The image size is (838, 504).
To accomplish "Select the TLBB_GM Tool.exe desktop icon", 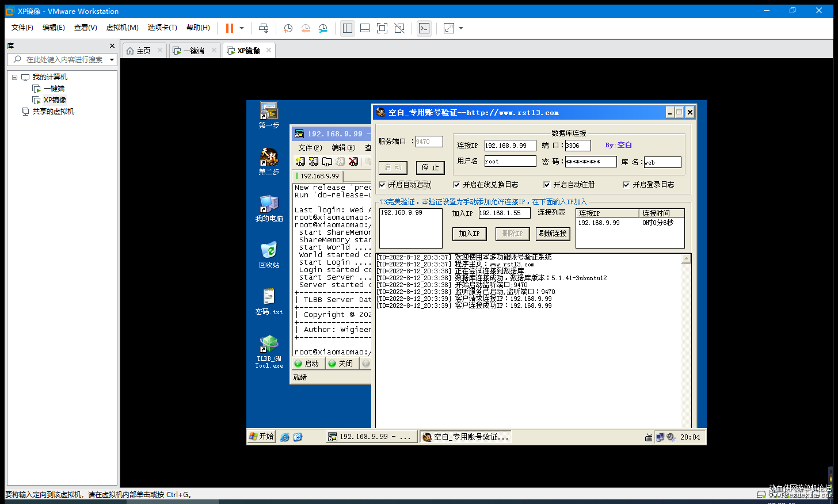I will point(269,352).
